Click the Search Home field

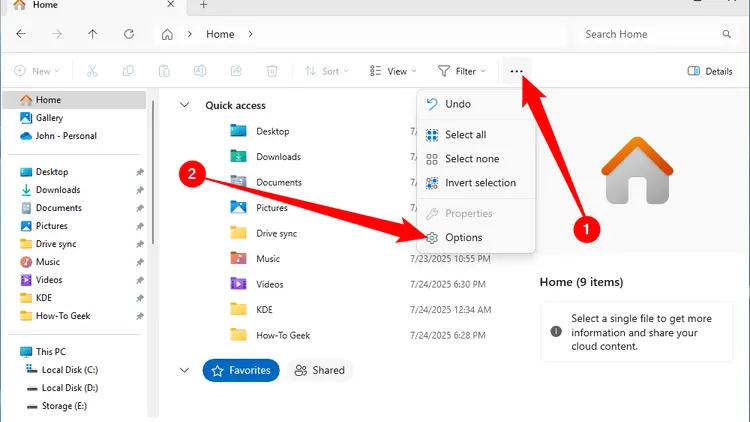click(653, 34)
